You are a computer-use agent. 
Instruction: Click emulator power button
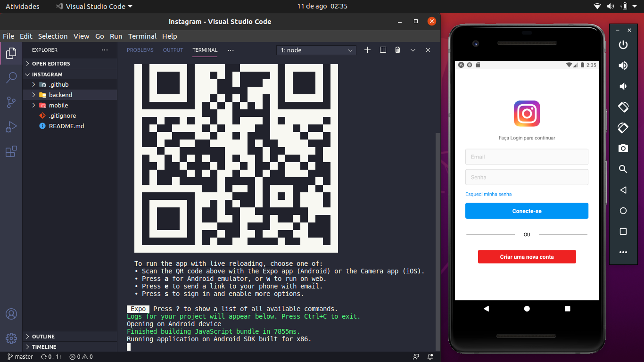coord(623,45)
